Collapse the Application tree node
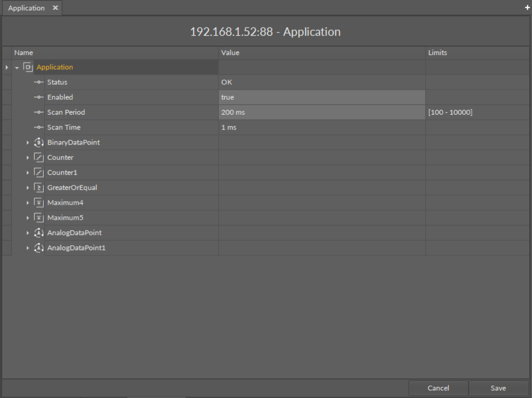Image resolution: width=532 pixels, height=398 pixels. tap(17, 67)
